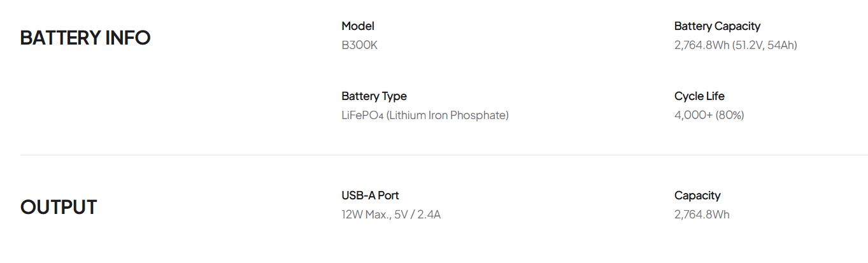The image size is (868, 263).
Task: Click the Lithium Iron Phosphate parenthetical
Action: click(x=447, y=115)
